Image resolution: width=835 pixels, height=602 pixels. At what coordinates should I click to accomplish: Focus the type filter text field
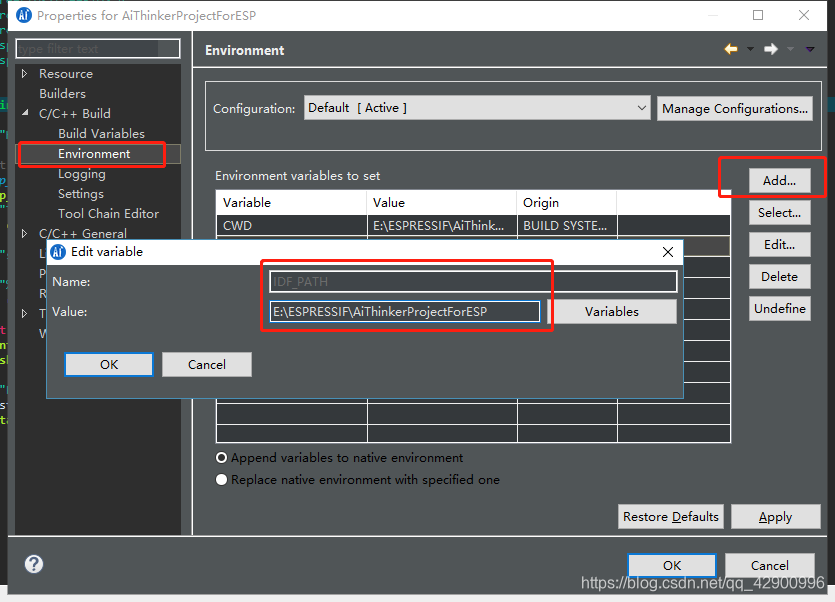(98, 48)
